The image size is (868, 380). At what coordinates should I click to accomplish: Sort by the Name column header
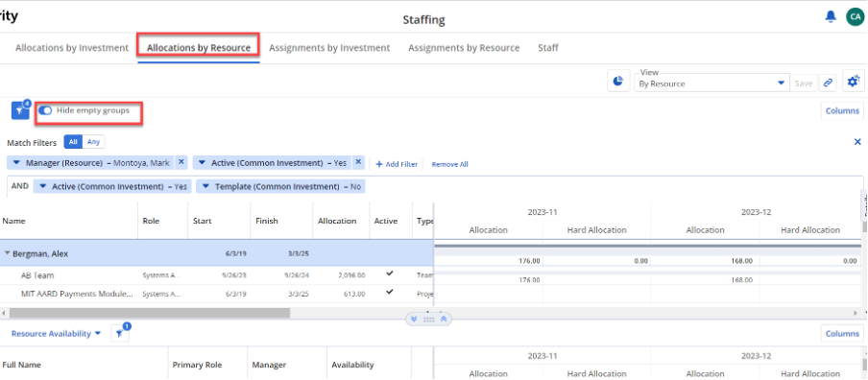pos(13,221)
